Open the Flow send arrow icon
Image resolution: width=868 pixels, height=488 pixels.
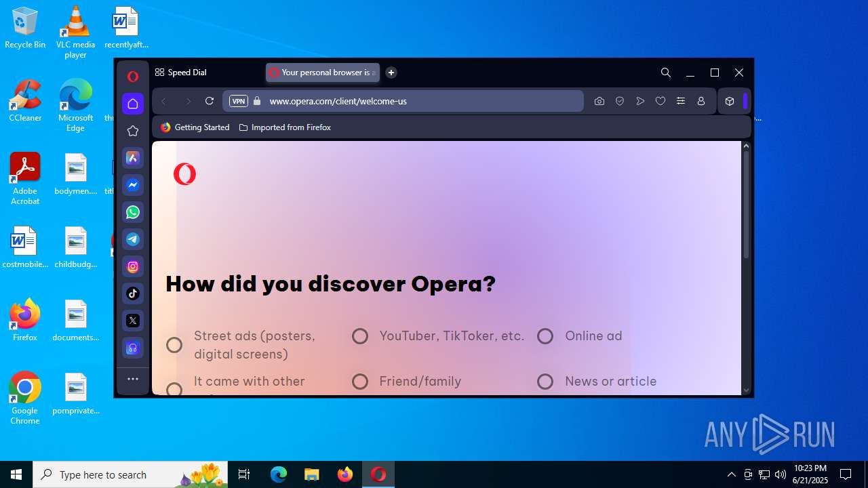(640, 101)
